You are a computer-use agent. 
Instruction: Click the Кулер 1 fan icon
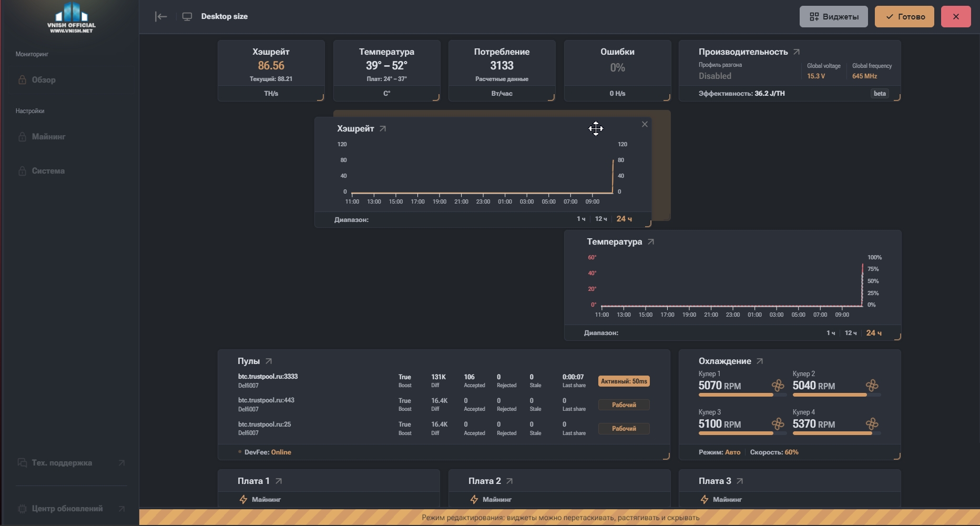(778, 386)
